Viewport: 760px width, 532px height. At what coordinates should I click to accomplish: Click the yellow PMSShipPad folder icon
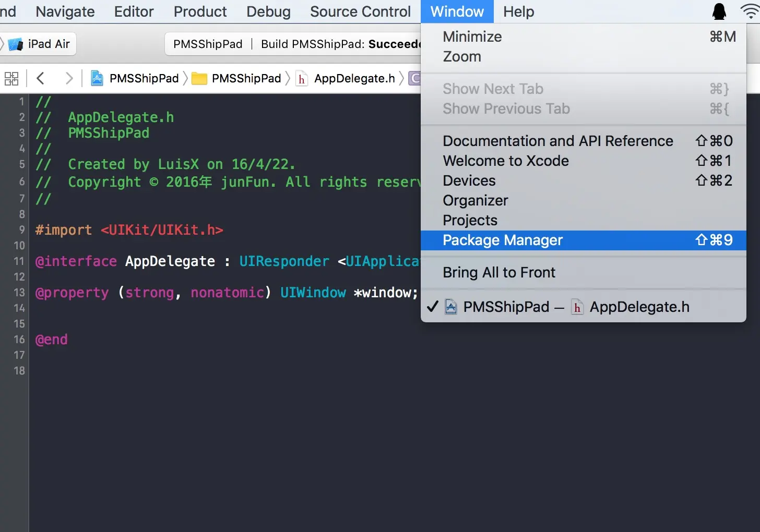(199, 79)
